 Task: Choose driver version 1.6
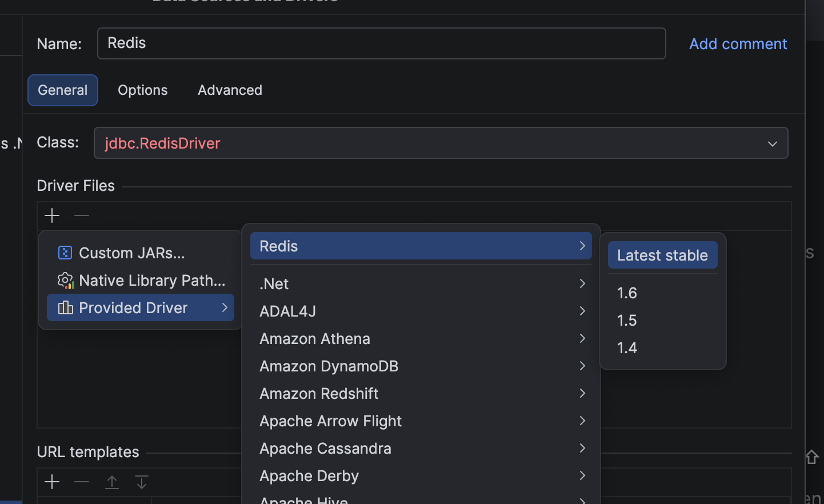[x=663, y=293]
